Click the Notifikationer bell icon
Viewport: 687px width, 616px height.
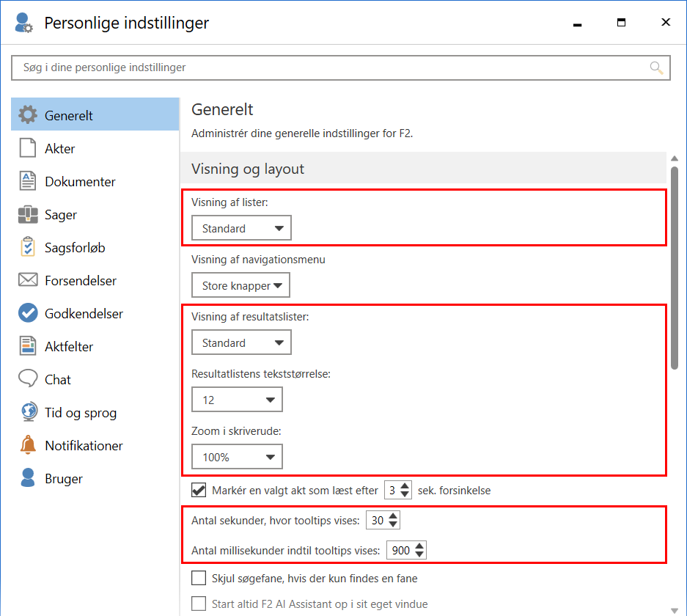[x=28, y=444]
